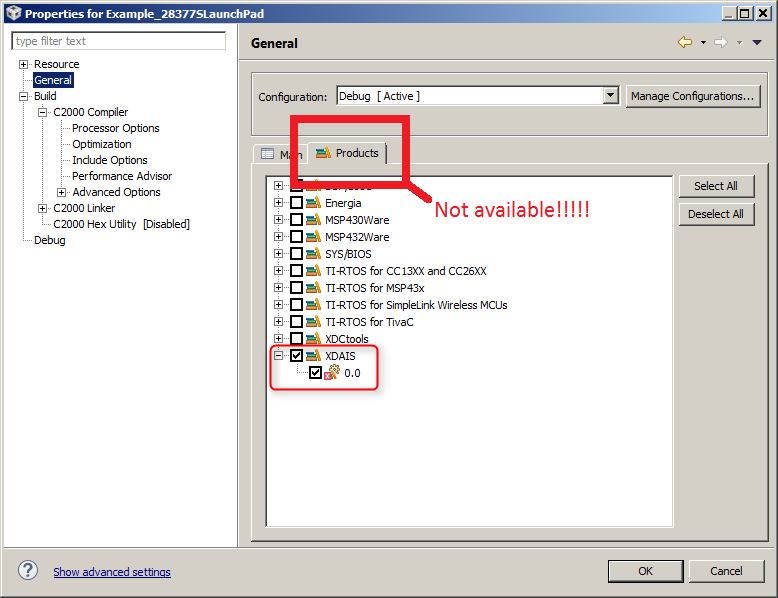778x598 pixels.
Task: Click the MSP430Ware product icon
Action: click(x=313, y=219)
